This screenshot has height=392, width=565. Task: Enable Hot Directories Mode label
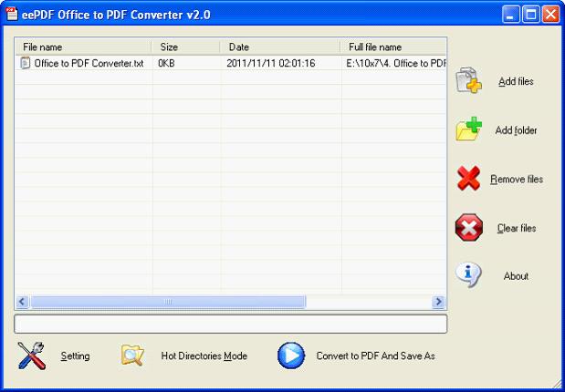pos(204,356)
